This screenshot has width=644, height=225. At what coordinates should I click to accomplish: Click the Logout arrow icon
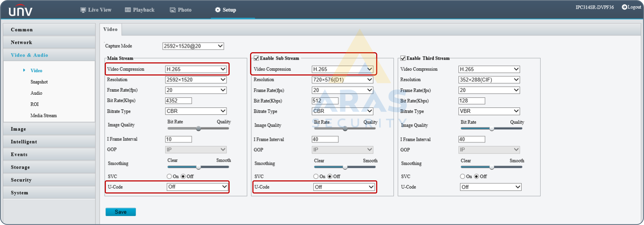(624, 7)
